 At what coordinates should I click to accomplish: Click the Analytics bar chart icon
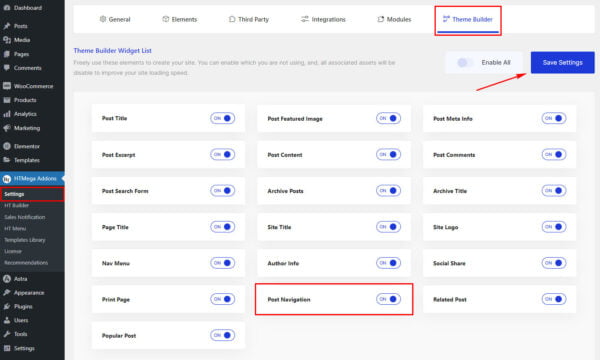point(7,114)
